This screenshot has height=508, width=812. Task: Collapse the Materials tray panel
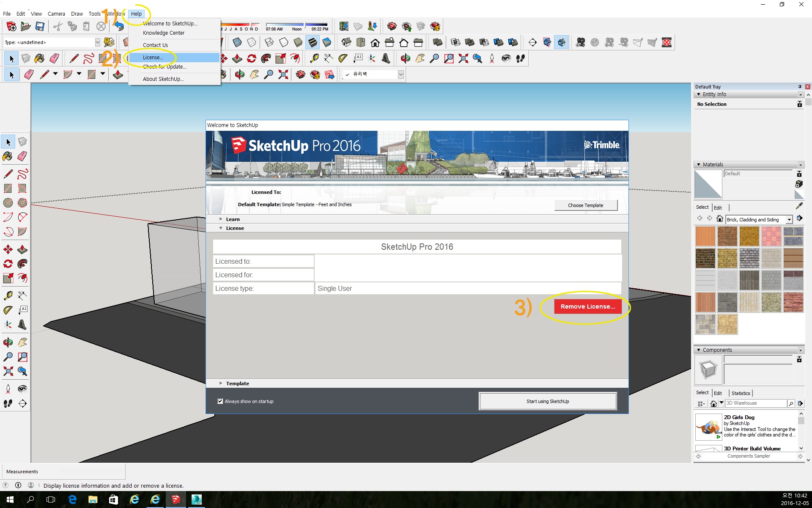pos(698,165)
